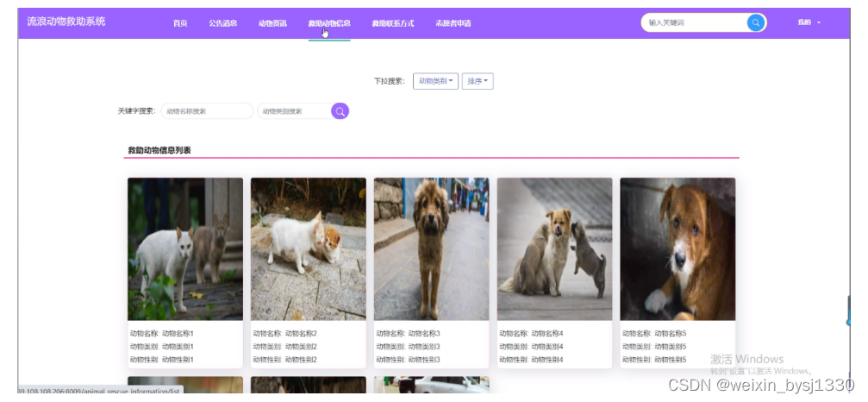Click text 动物名称2
Screen dimensions: 868x402
pos(301,334)
